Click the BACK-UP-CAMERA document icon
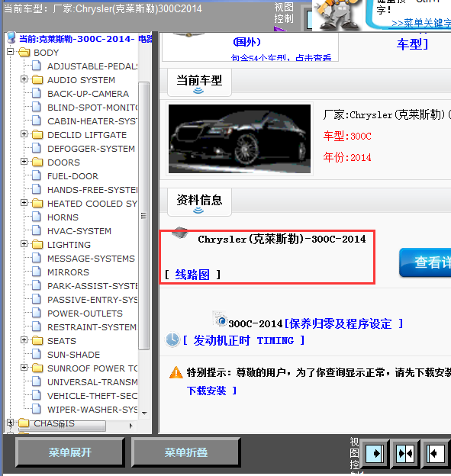The width and height of the screenshot is (451, 476). (37, 93)
